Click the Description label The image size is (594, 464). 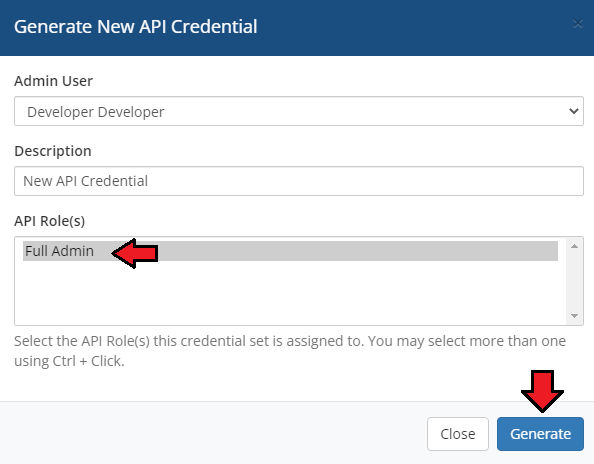pos(53,151)
